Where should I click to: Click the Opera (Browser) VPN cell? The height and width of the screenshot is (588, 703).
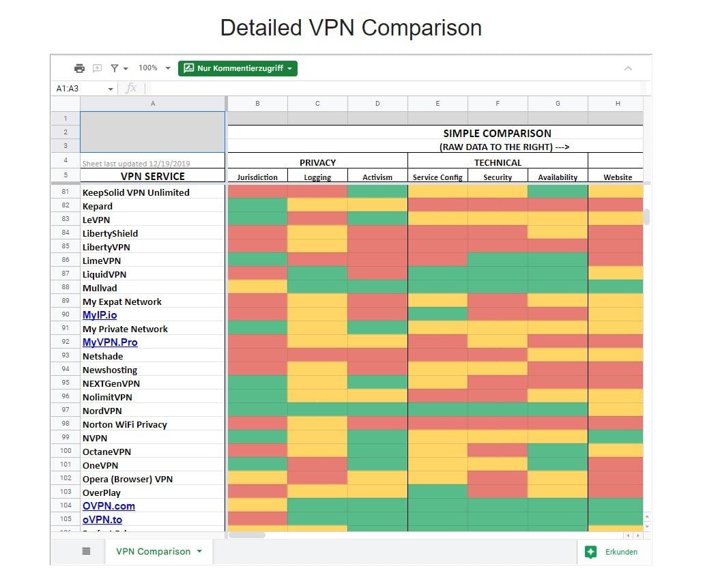152,479
